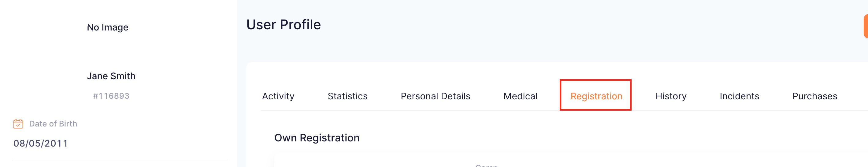Select the Medical tab
This screenshot has width=868, height=167.
(520, 96)
